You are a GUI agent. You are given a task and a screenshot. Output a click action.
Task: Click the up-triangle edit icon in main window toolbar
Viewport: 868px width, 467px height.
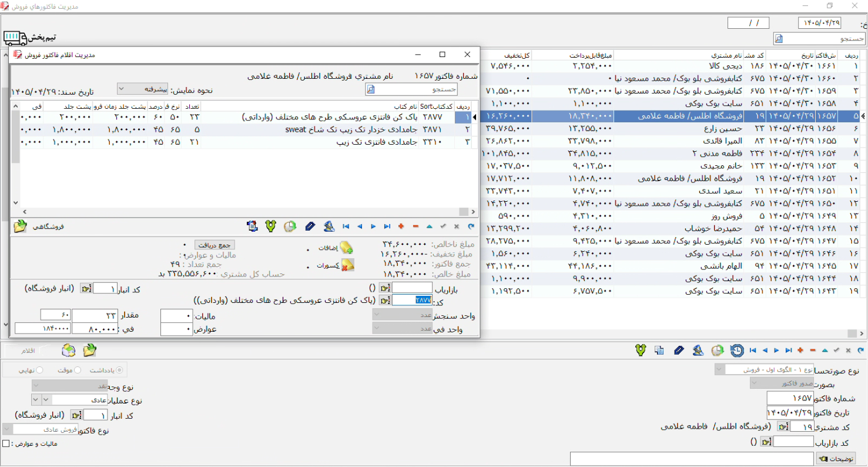(825, 351)
